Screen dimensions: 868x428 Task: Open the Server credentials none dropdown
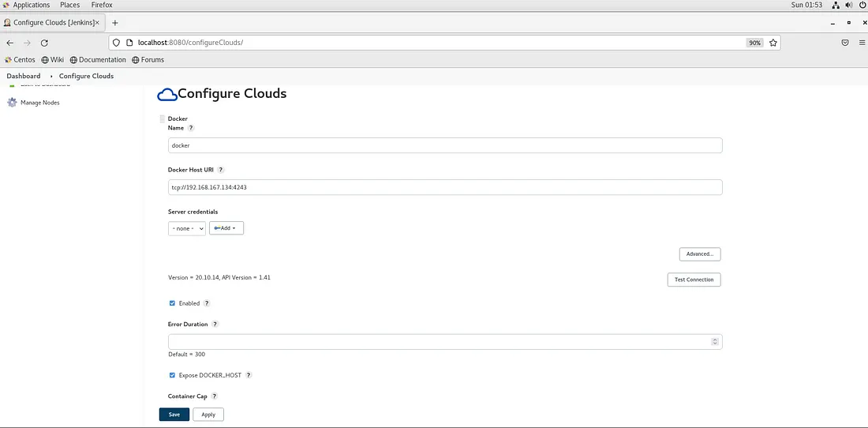pos(187,228)
